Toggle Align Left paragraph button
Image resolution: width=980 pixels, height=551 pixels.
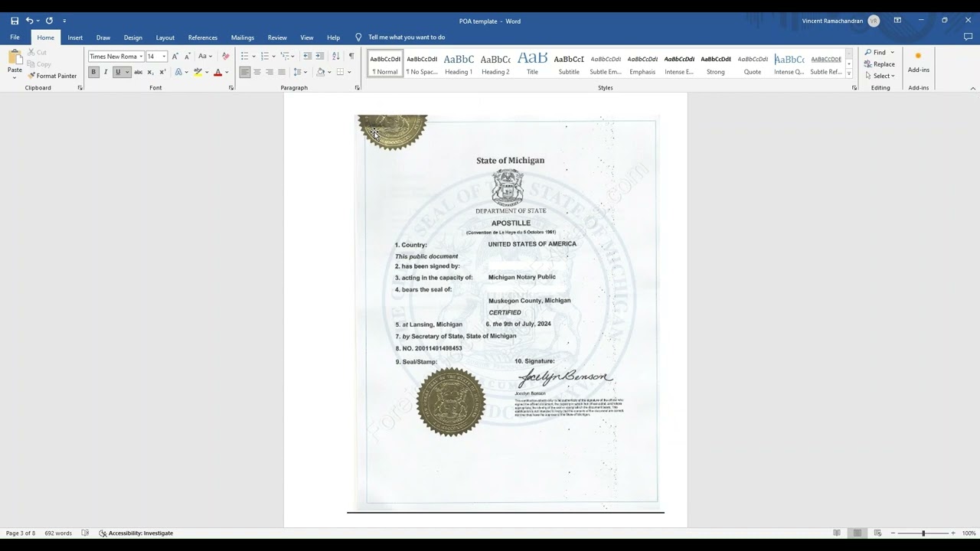point(245,72)
